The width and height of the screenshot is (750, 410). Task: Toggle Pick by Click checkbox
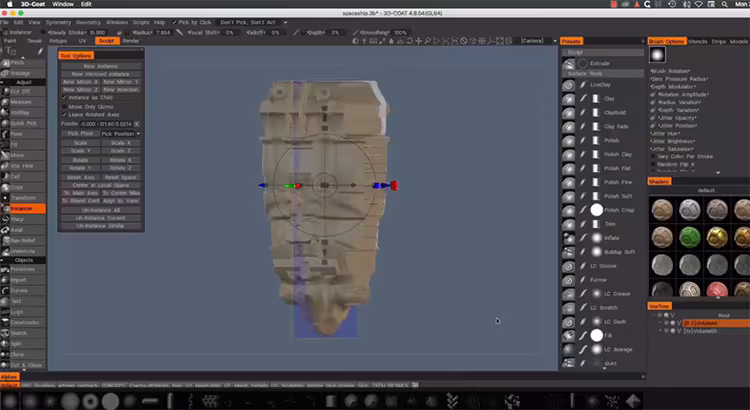(x=175, y=22)
